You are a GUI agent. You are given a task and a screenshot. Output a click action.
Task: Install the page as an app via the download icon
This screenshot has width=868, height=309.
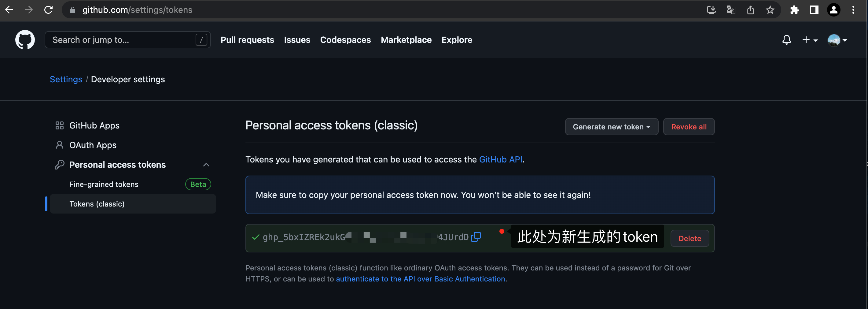click(x=711, y=10)
